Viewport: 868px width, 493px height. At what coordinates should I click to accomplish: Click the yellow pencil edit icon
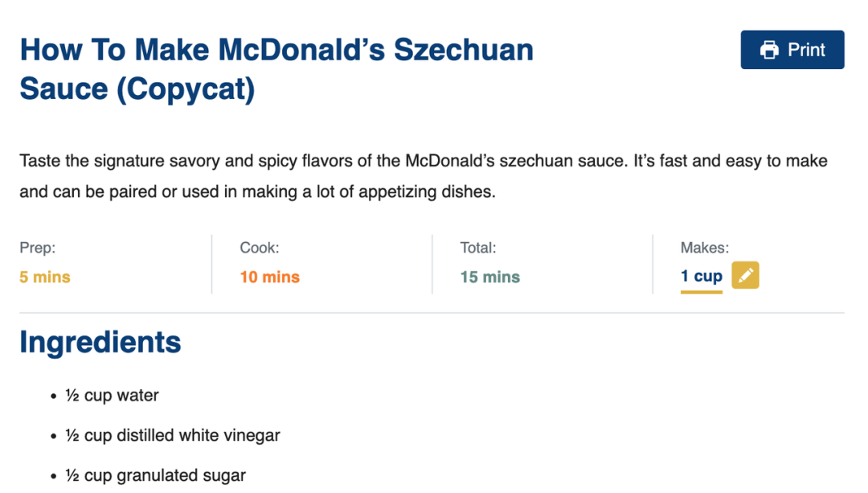coord(745,275)
